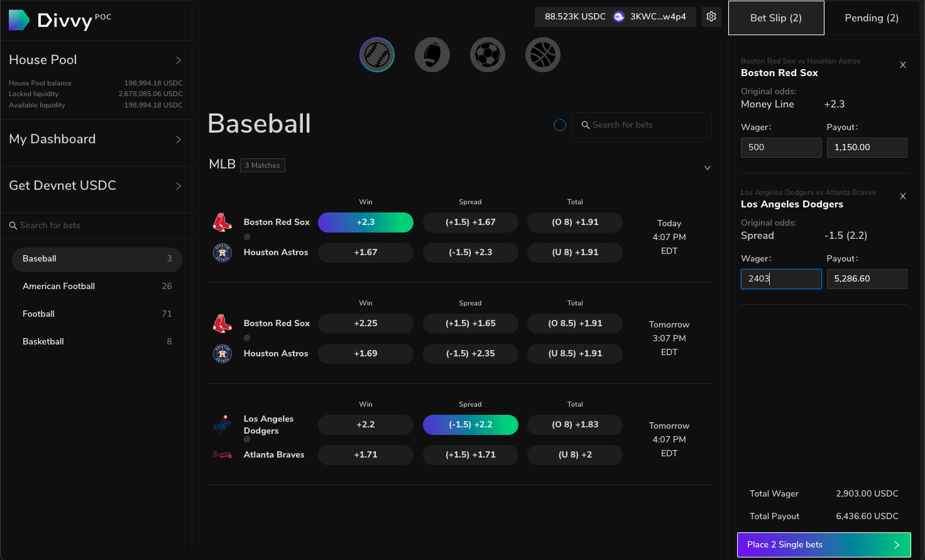Screen dimensions: 925x560
Task: Select the soccer ball sport icon
Action: (488, 55)
